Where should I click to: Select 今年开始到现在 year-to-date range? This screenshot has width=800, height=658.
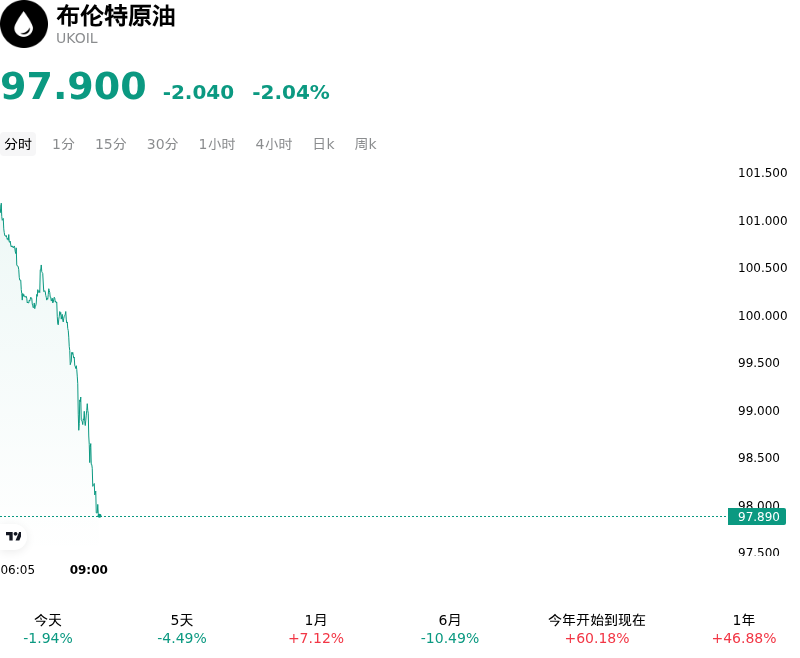(597, 629)
